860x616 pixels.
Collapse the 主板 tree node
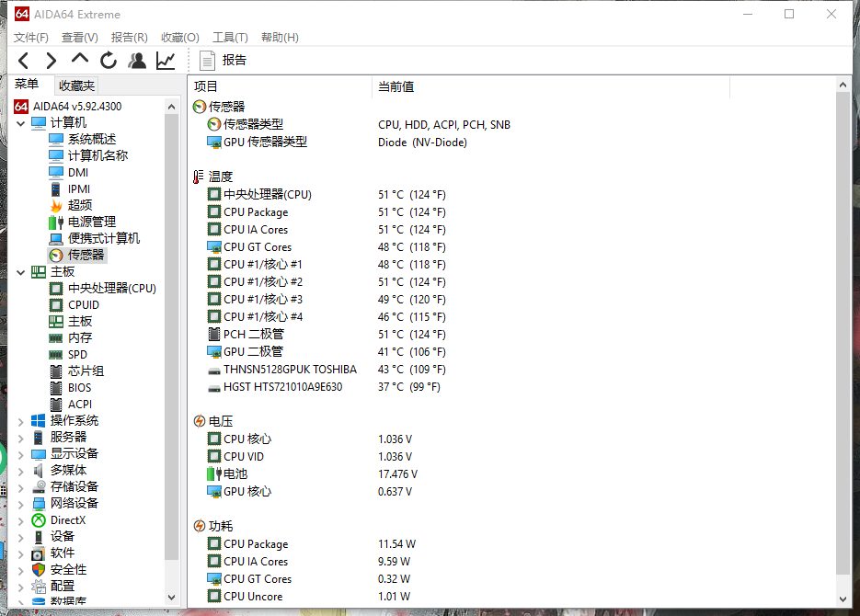pyautogui.click(x=21, y=272)
